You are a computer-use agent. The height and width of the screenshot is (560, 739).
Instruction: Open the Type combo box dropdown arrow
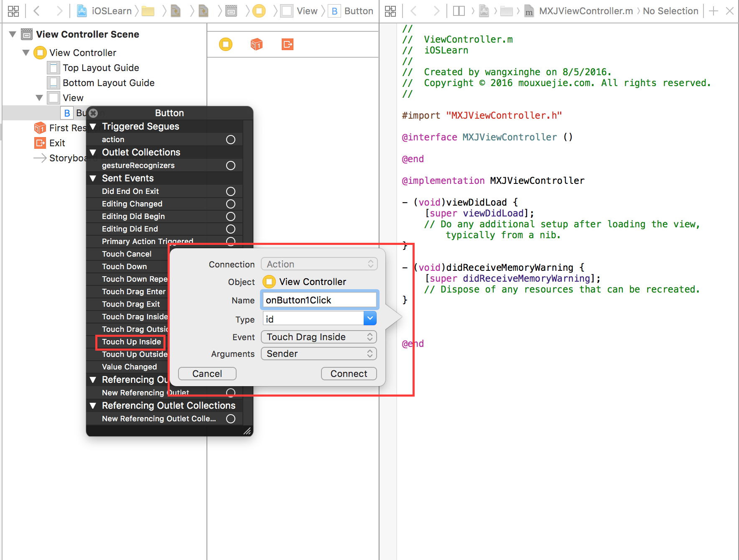click(x=370, y=318)
